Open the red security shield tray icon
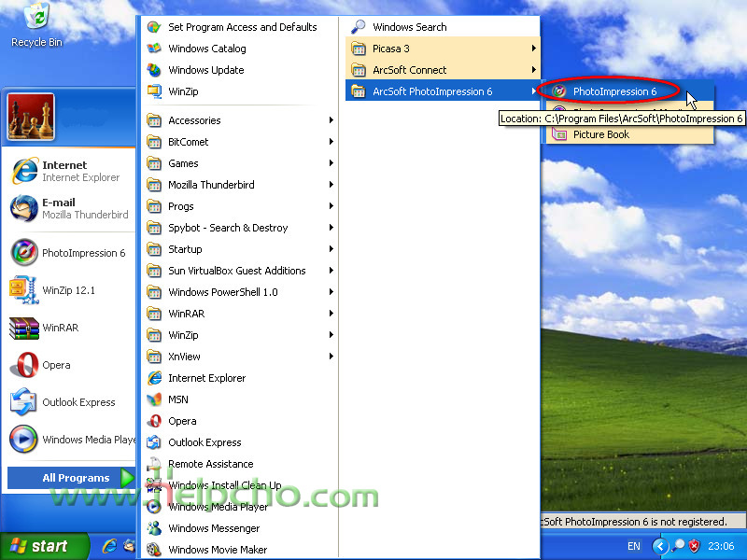 tap(694, 546)
